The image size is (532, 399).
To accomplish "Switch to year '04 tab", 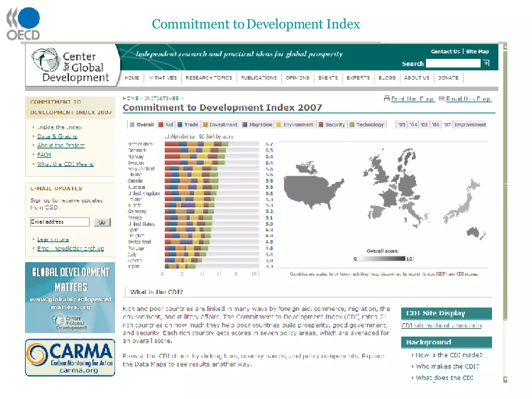I will [413, 125].
